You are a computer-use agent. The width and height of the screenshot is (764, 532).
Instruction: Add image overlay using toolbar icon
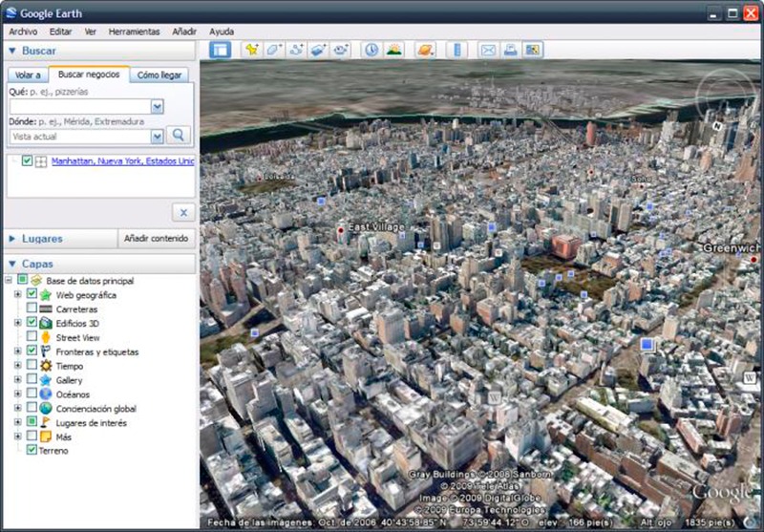[318, 50]
